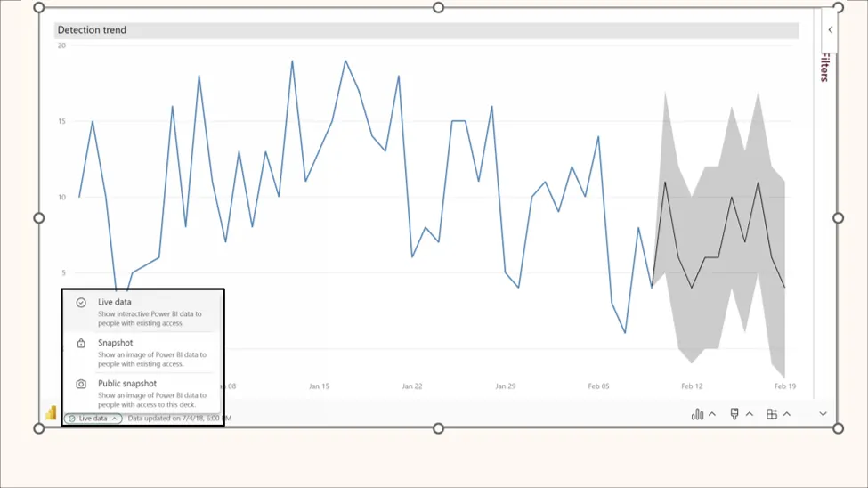Select the Live data option
Viewport: 868px width, 488px height.
[142, 312]
